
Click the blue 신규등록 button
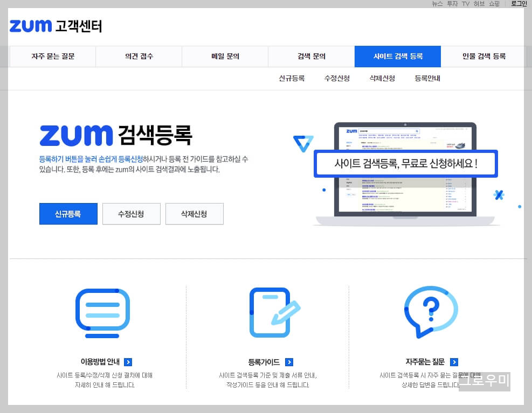[x=68, y=214]
